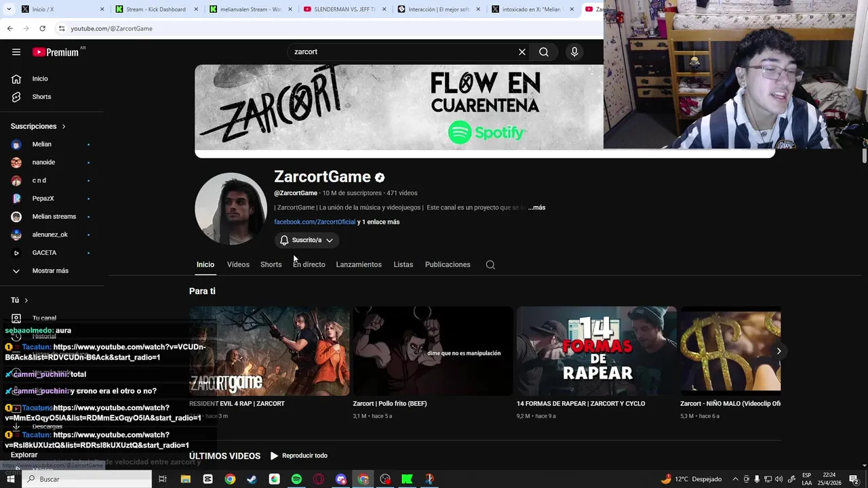Expand channel description with ...más
This screenshot has height=488, width=868.
point(536,207)
